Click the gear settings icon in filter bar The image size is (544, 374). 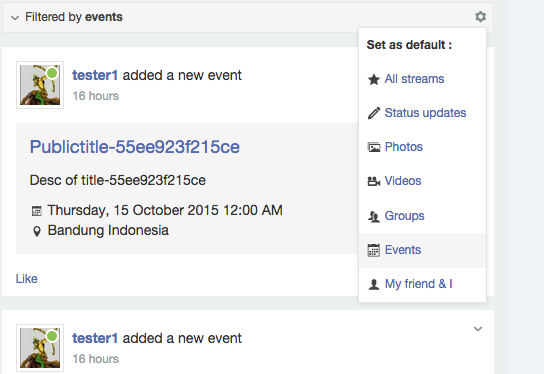tap(481, 17)
